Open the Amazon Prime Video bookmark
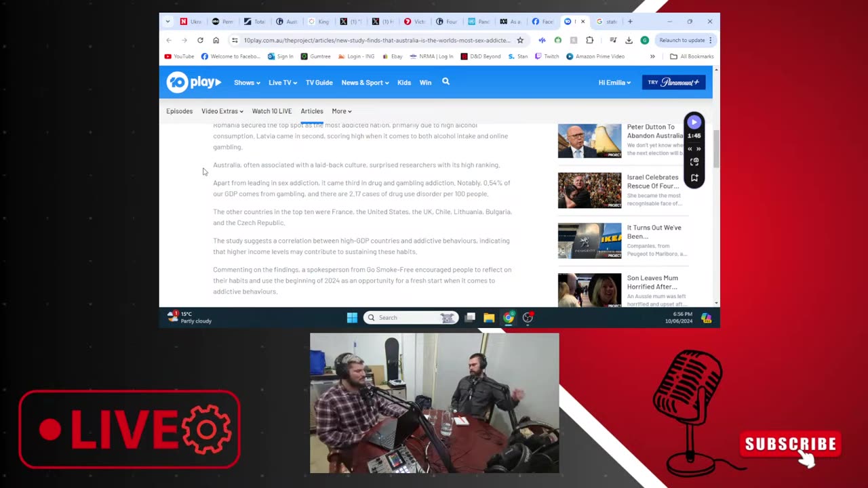Image resolution: width=868 pixels, height=488 pixels. point(595,56)
